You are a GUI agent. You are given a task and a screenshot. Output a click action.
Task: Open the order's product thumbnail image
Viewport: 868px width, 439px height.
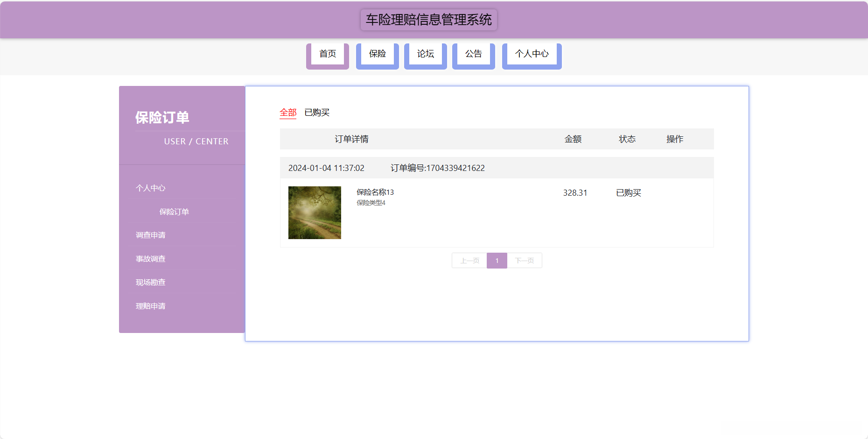click(315, 212)
